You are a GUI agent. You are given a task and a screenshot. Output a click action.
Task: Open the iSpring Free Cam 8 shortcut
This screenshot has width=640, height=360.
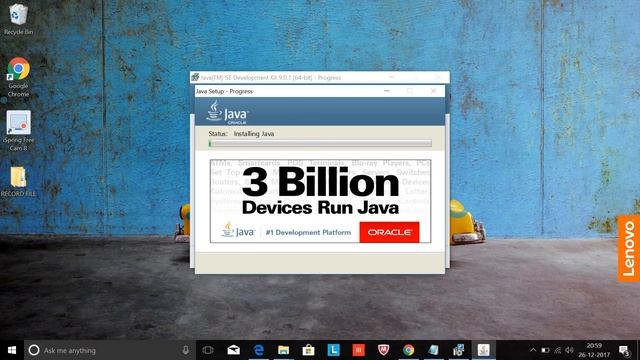(18, 130)
